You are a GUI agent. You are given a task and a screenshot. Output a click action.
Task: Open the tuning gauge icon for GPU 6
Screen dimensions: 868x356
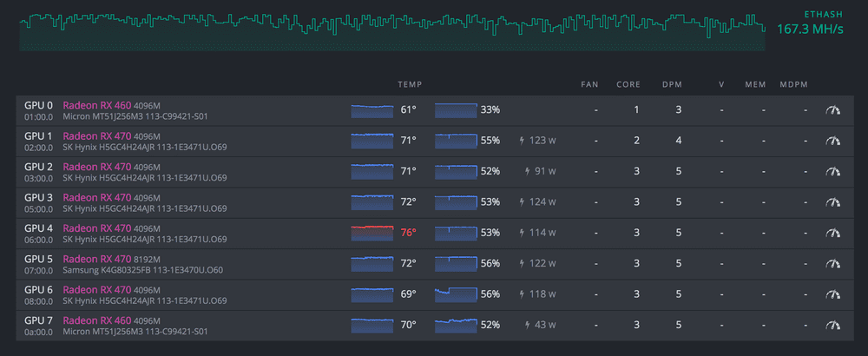(x=832, y=294)
